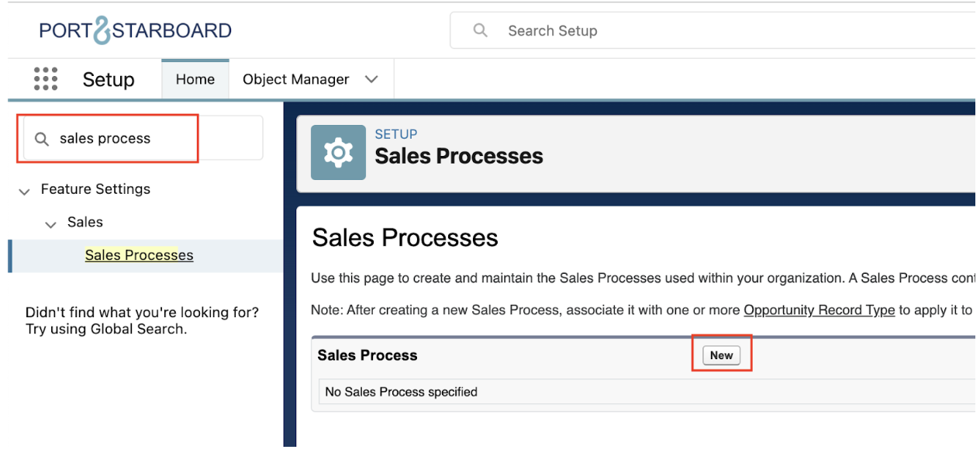Click the Sales tree label

(85, 223)
